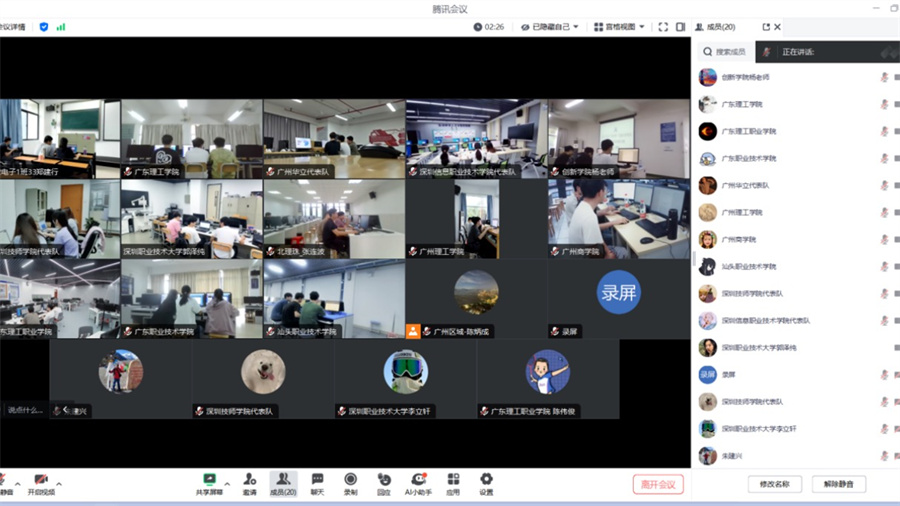Expand arrow next to 共享屏幕

click(227, 484)
